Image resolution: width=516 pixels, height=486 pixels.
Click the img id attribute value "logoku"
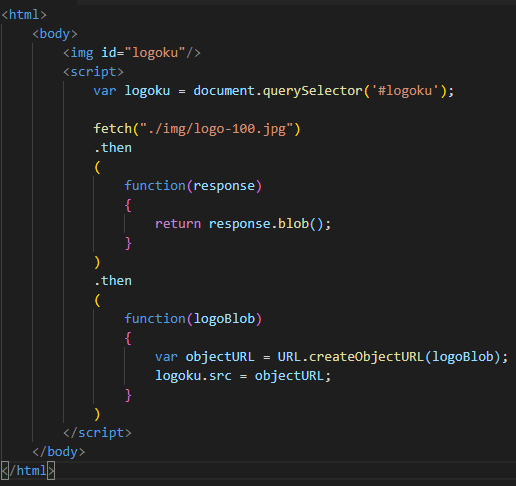point(155,53)
